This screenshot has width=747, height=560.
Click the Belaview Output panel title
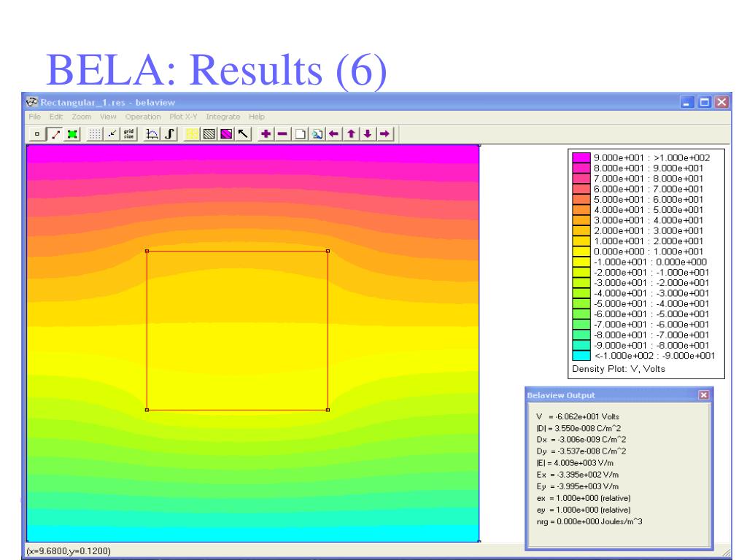pyautogui.click(x=561, y=395)
